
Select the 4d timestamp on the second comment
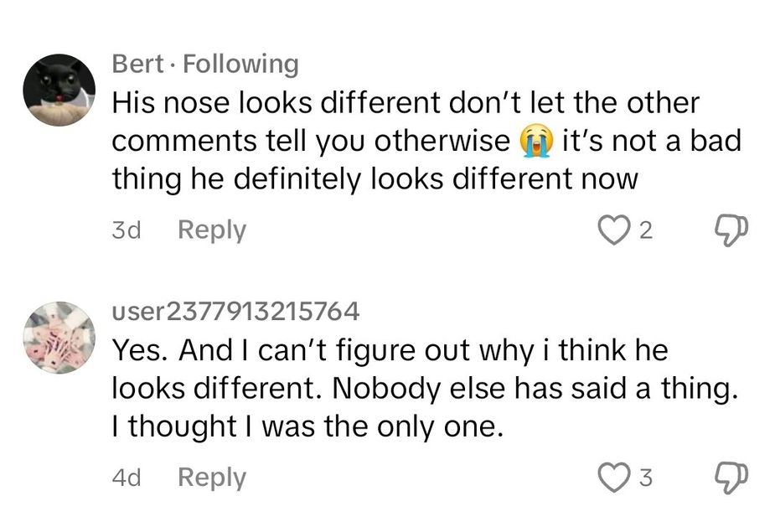(127, 478)
